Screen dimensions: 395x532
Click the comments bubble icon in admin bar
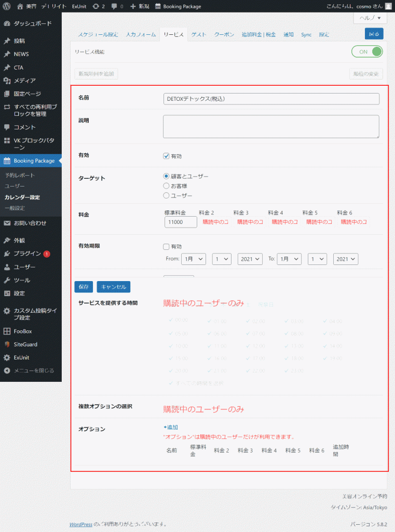pyautogui.click(x=114, y=6)
